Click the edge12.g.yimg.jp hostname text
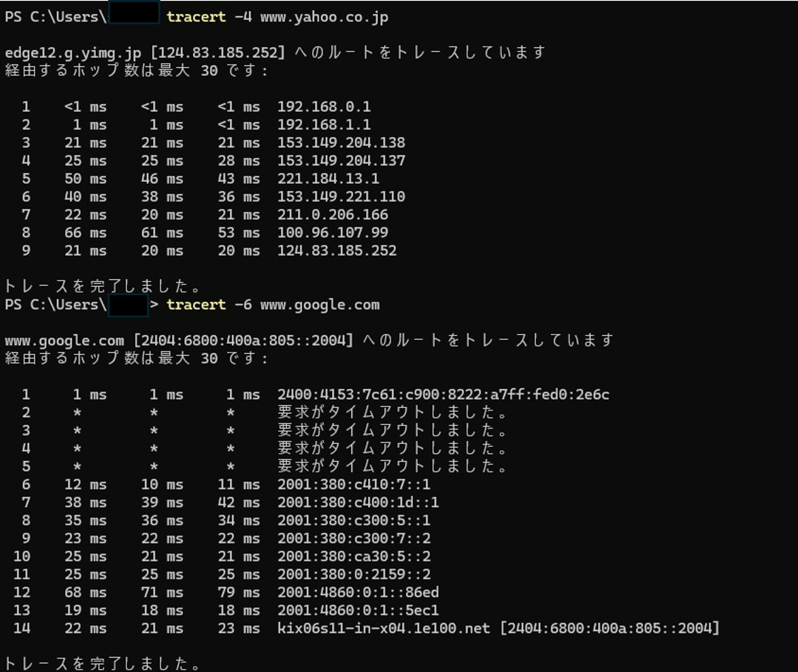 (73, 53)
